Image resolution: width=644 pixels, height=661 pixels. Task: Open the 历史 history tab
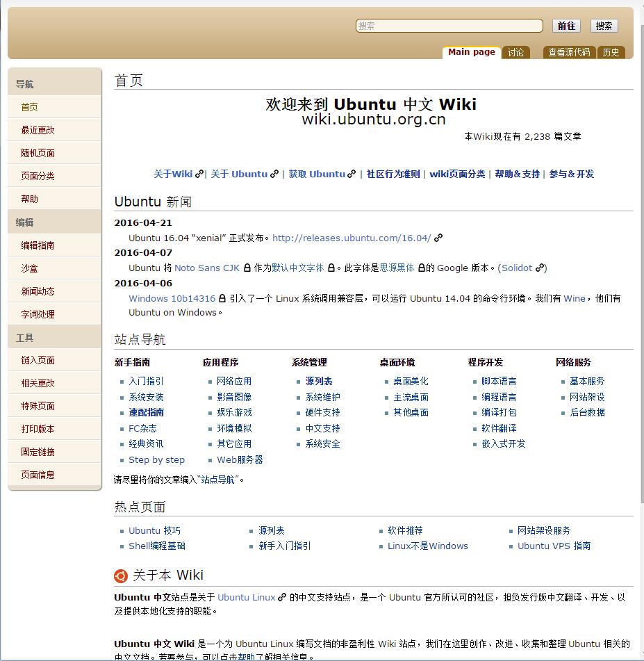(611, 52)
